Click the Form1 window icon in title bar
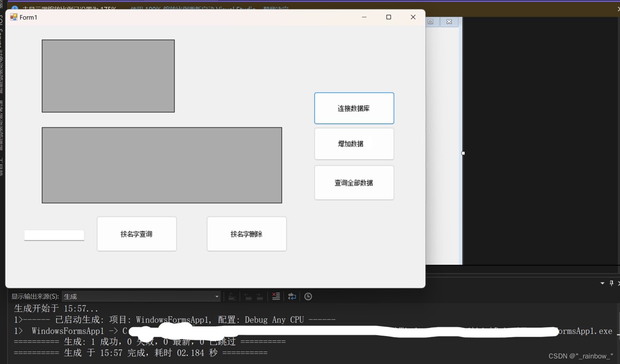This screenshot has width=620, height=364. pos(14,17)
